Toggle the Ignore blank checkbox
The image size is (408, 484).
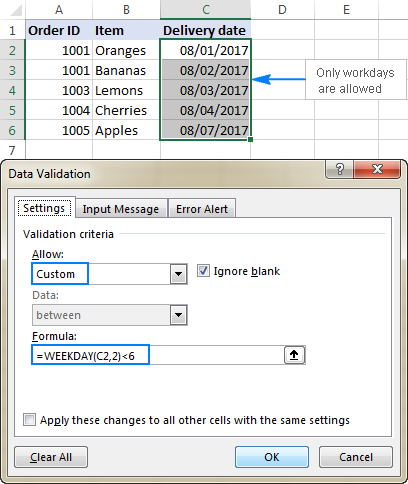pos(203,271)
